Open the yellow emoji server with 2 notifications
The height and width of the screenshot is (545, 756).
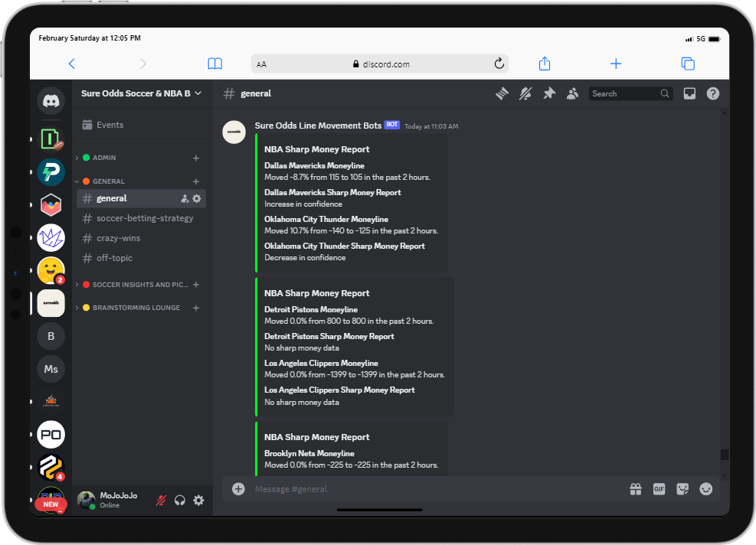coord(51,270)
